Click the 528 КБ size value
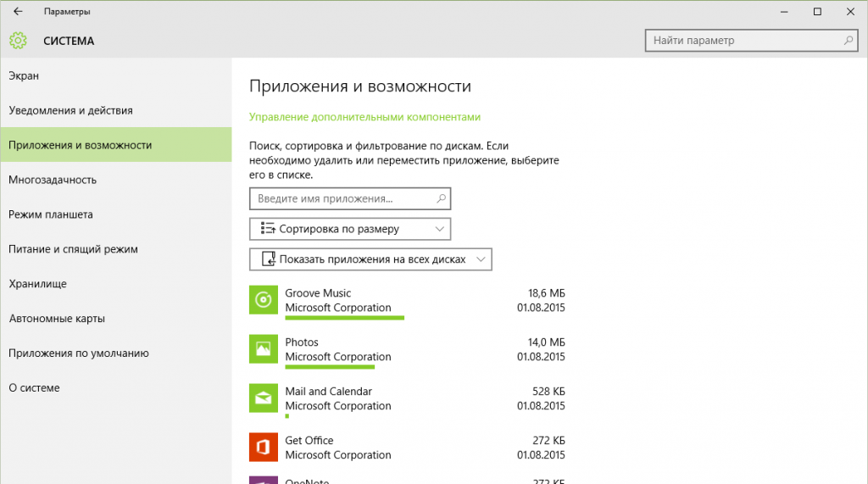This screenshot has width=868, height=484. pyautogui.click(x=548, y=391)
